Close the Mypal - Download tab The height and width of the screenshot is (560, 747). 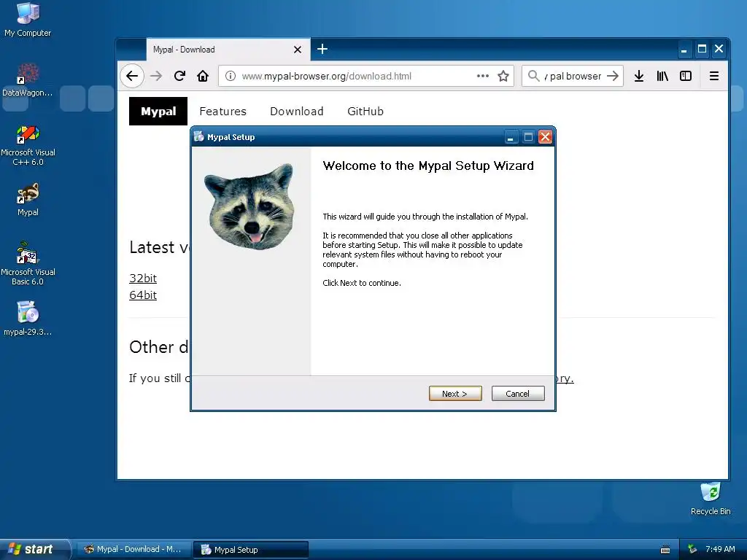tap(298, 50)
